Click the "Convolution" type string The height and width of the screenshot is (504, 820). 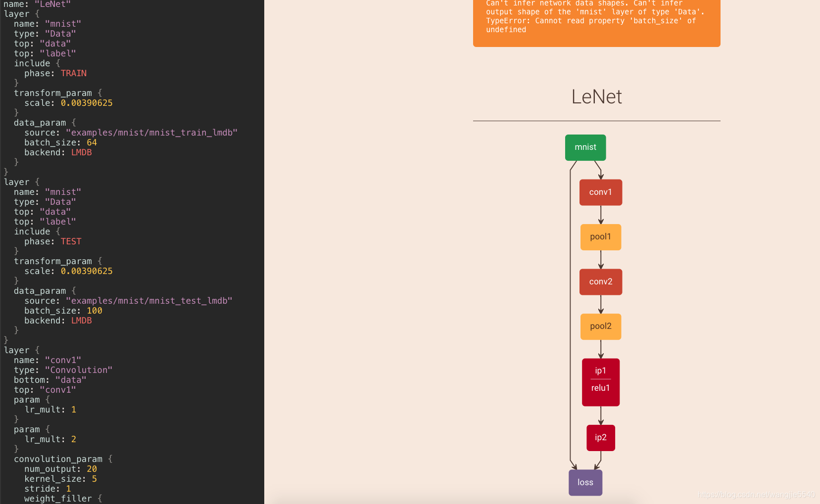(x=79, y=370)
